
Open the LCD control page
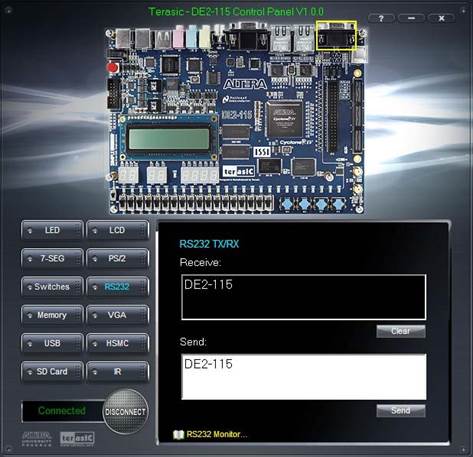[117, 230]
